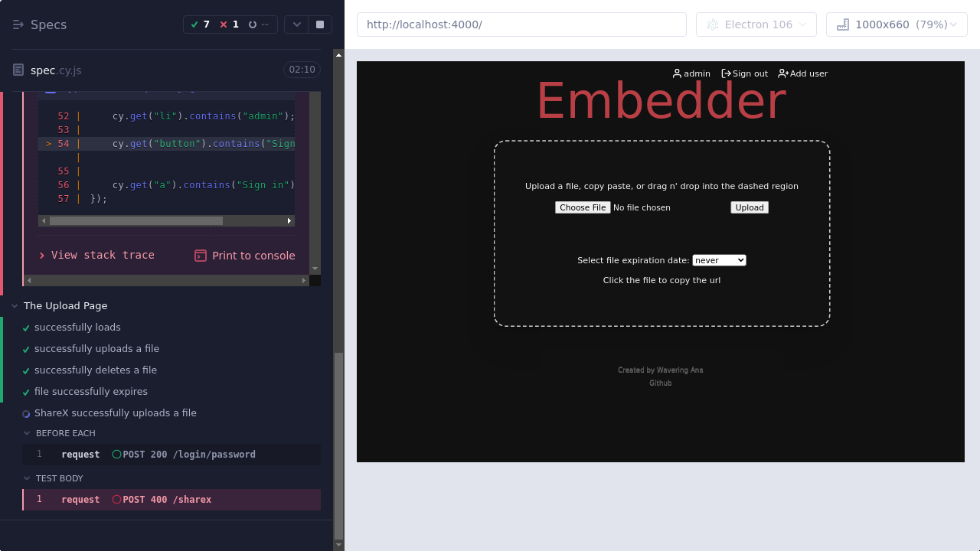The image size is (980, 551).
Task: Expand View stack trace
Action: click(96, 255)
